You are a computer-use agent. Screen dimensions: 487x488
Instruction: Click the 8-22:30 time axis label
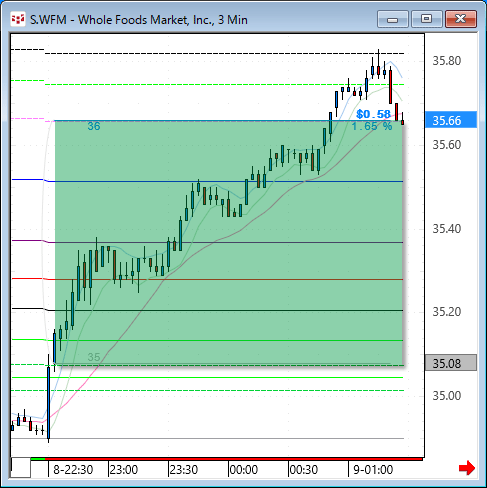click(73, 470)
